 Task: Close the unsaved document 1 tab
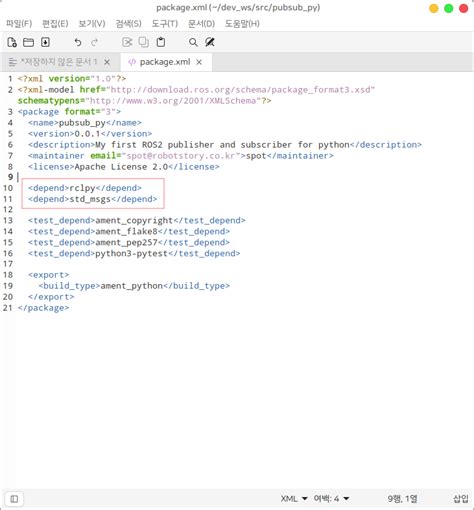(x=107, y=62)
